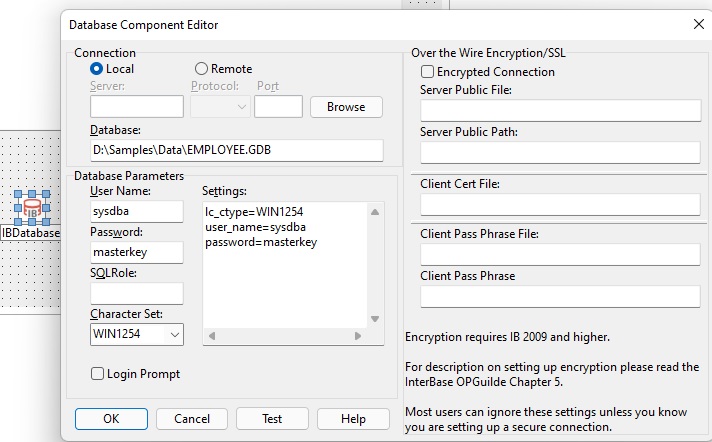Select the Remote connection radio button
Screen dimensions: 712x442
(x=201, y=69)
